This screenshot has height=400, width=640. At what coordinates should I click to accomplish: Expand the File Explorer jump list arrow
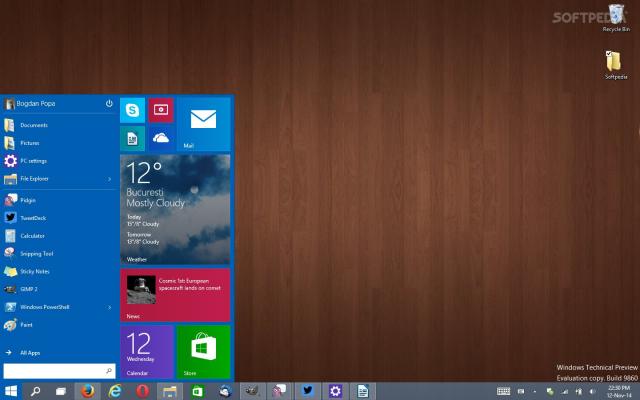109,179
